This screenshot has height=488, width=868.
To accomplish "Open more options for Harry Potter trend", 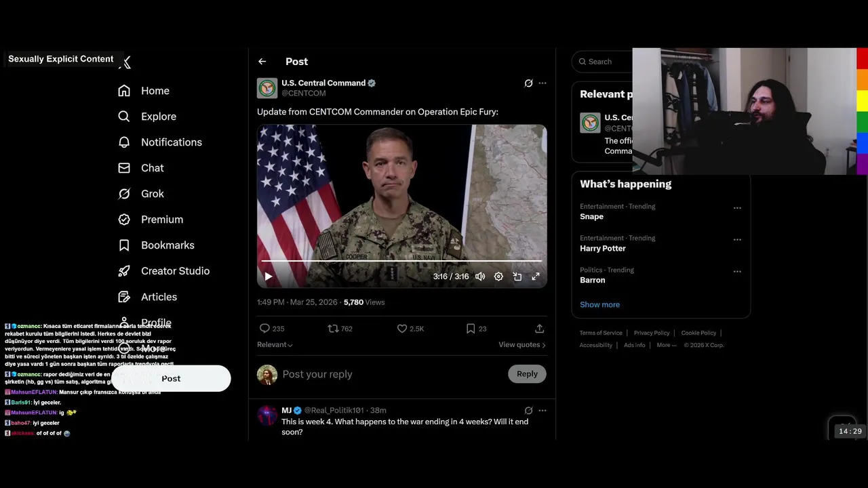I will [737, 240].
